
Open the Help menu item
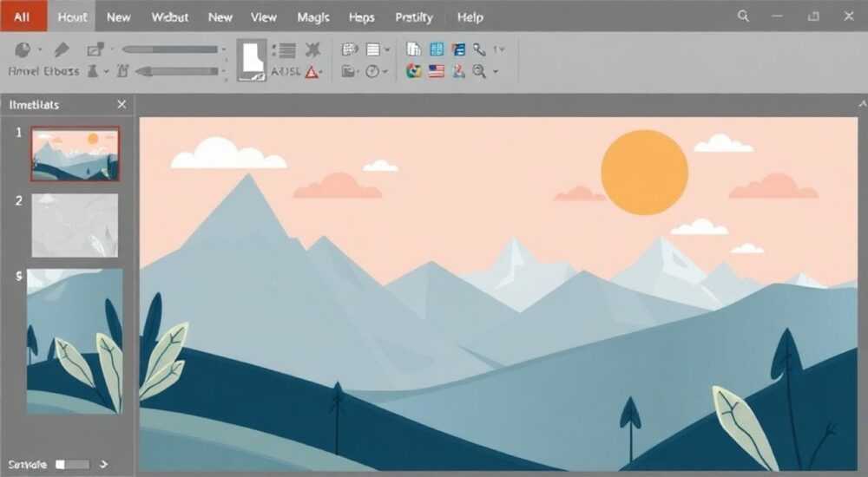470,17
